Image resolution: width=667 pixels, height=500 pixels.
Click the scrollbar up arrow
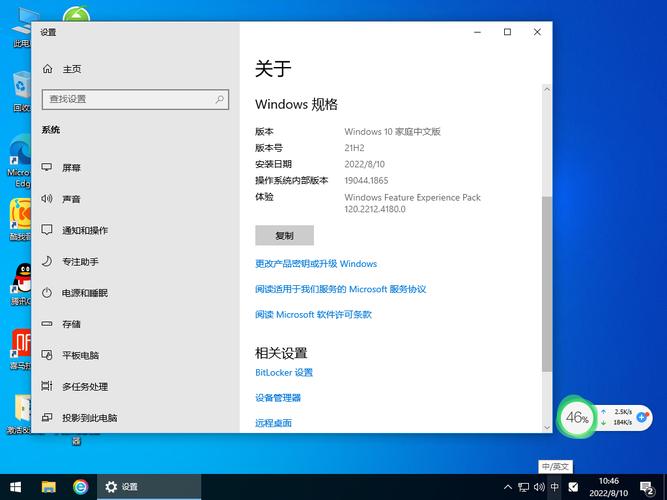click(x=547, y=89)
